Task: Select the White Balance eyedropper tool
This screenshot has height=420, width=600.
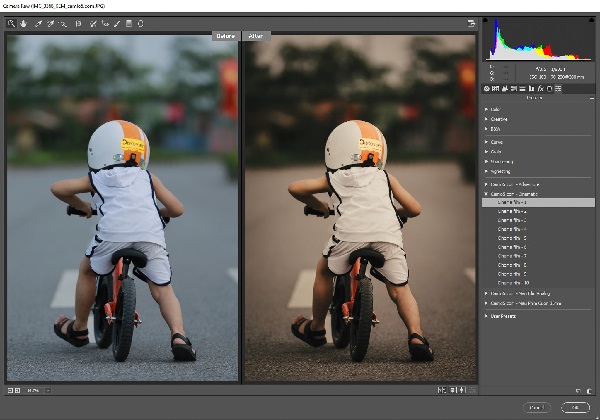Action: click(38, 24)
